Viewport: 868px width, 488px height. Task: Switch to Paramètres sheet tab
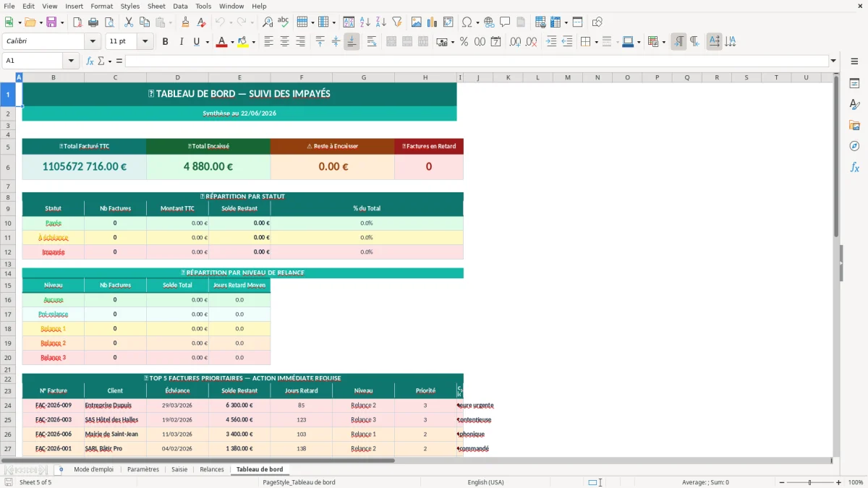click(143, 469)
